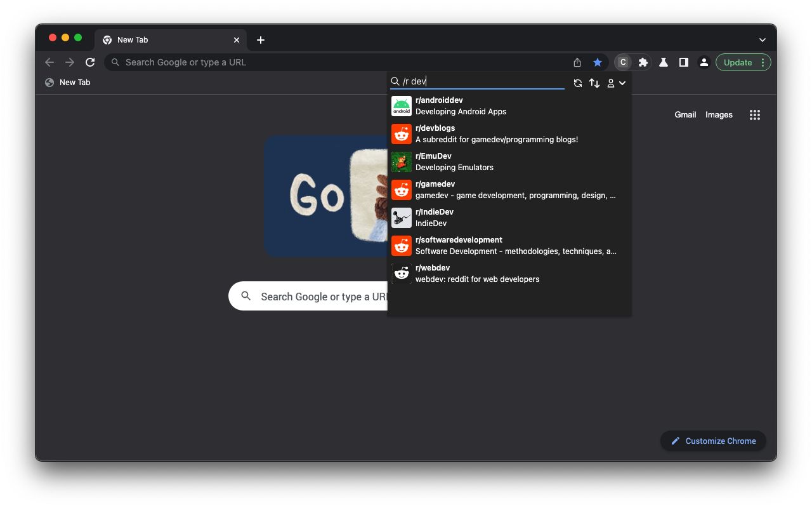Open the Chrome Labs flask icon

point(664,62)
